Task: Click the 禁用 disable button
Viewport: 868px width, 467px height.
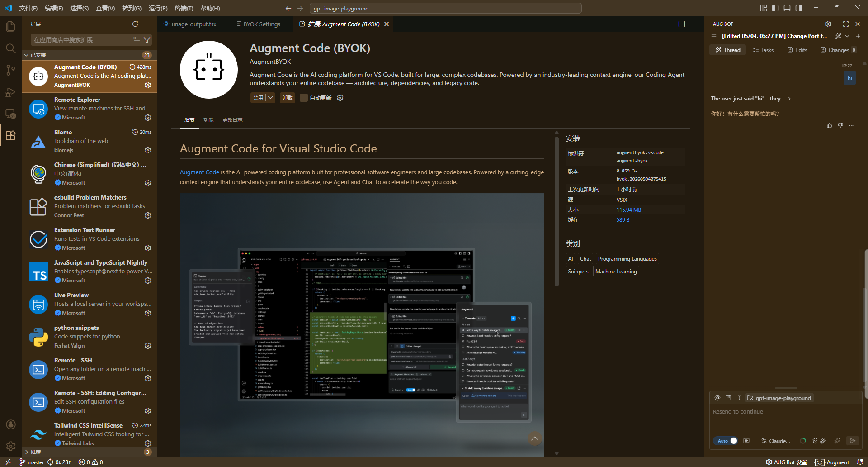Action: click(258, 98)
